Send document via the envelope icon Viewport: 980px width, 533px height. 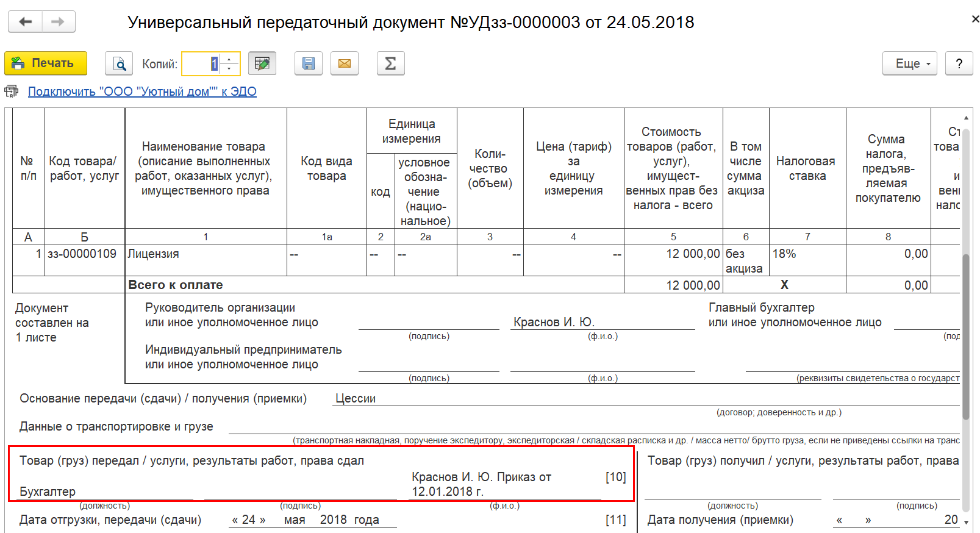(x=345, y=63)
